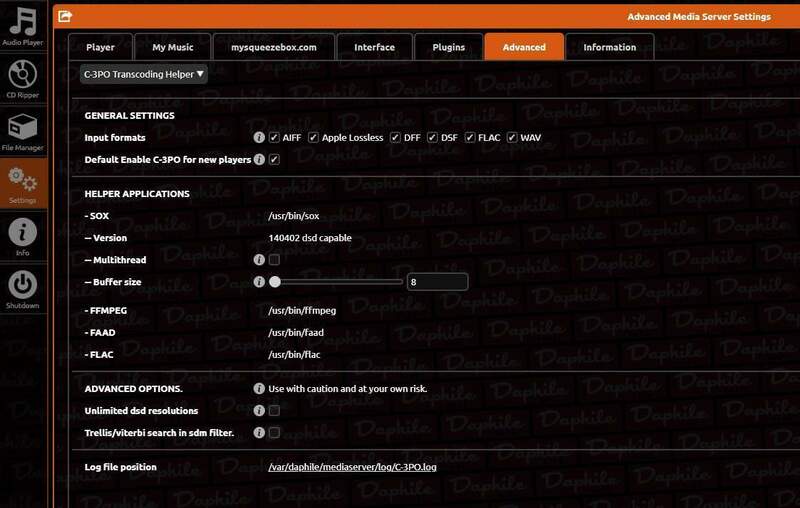Uncheck the AIFF input format
The image size is (800, 508).
coord(274,137)
